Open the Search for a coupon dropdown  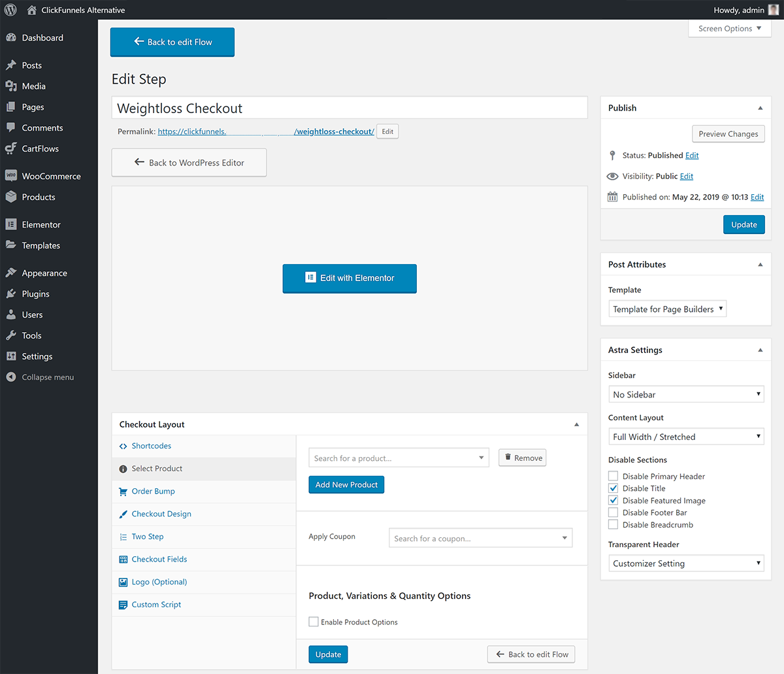[x=480, y=538]
